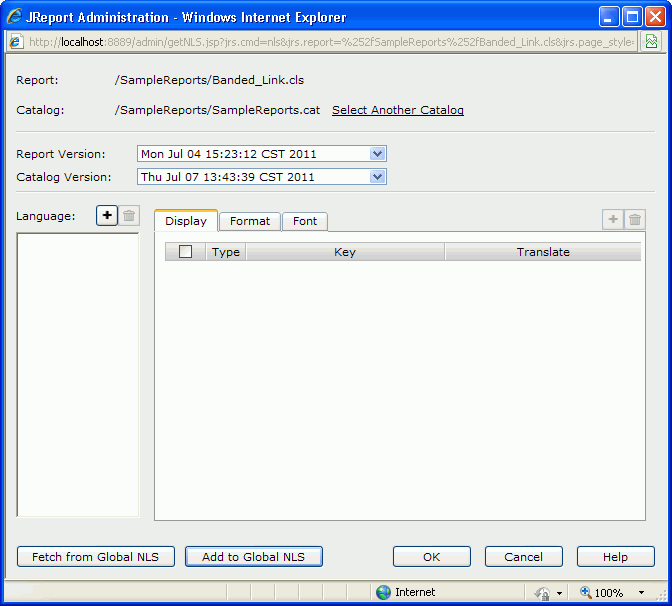Click the Type column header
This screenshot has height=606, width=672.
pyautogui.click(x=226, y=252)
